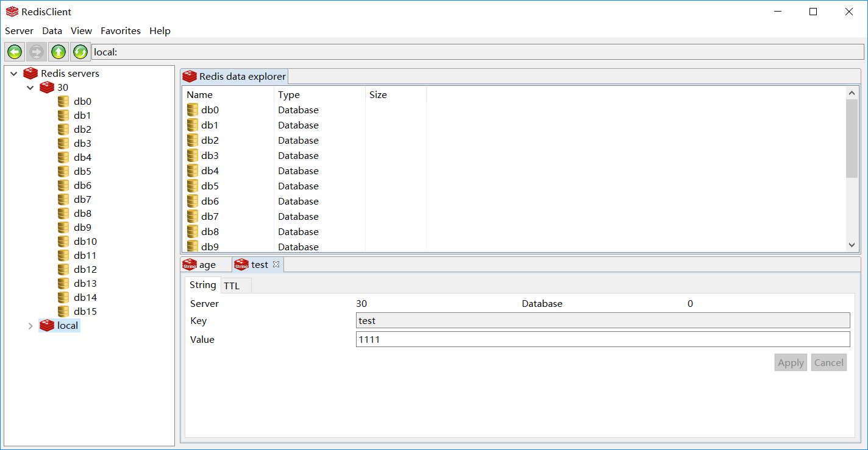Open the Data menu
Screen dimensions: 868x450
pos(52,30)
